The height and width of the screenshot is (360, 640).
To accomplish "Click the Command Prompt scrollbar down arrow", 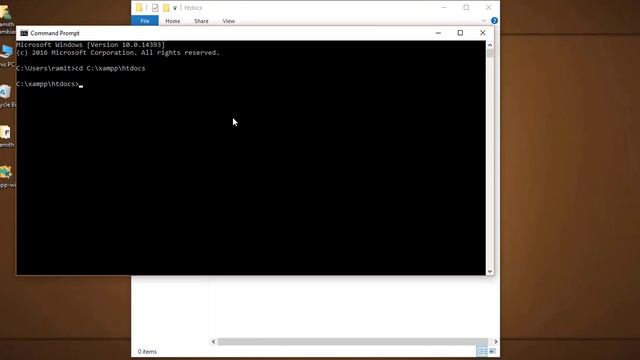I will 490,271.
